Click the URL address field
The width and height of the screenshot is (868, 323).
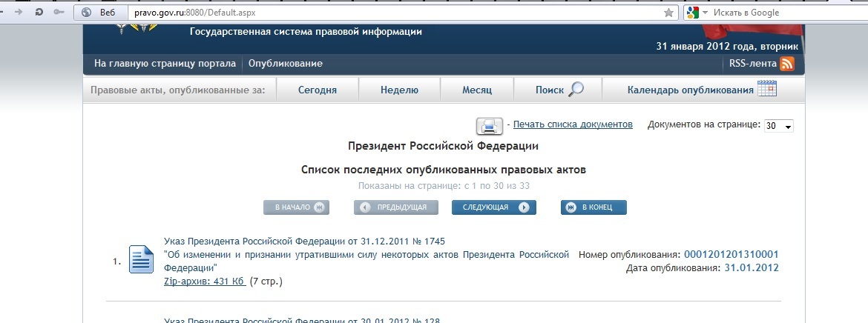point(393,13)
